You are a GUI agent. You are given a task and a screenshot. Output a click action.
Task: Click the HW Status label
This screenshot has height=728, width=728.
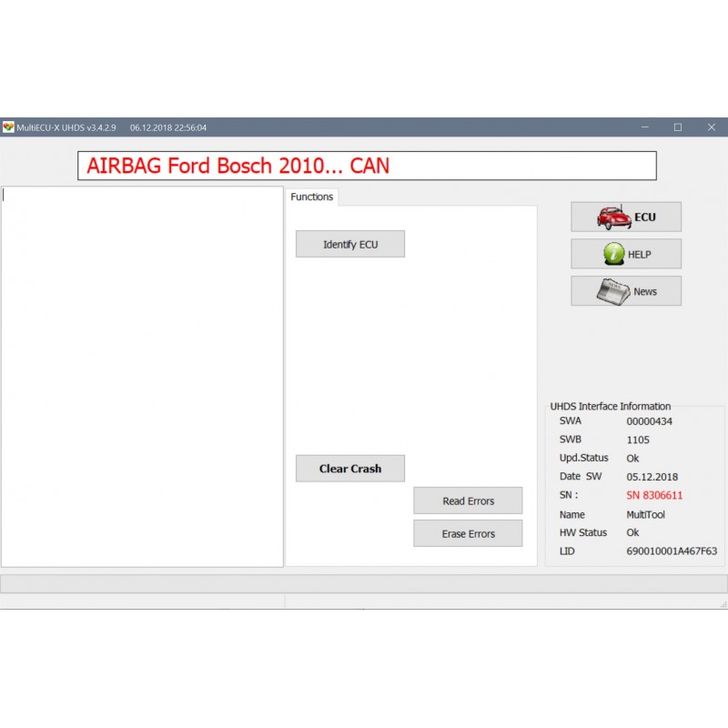(x=583, y=533)
